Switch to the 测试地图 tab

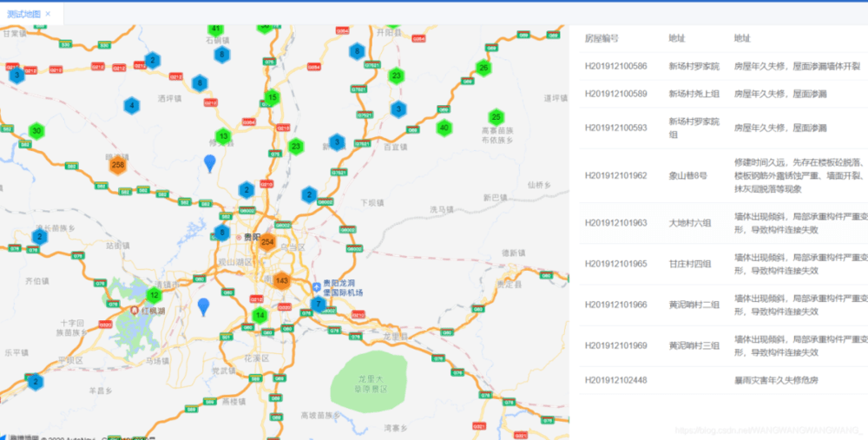(x=23, y=14)
